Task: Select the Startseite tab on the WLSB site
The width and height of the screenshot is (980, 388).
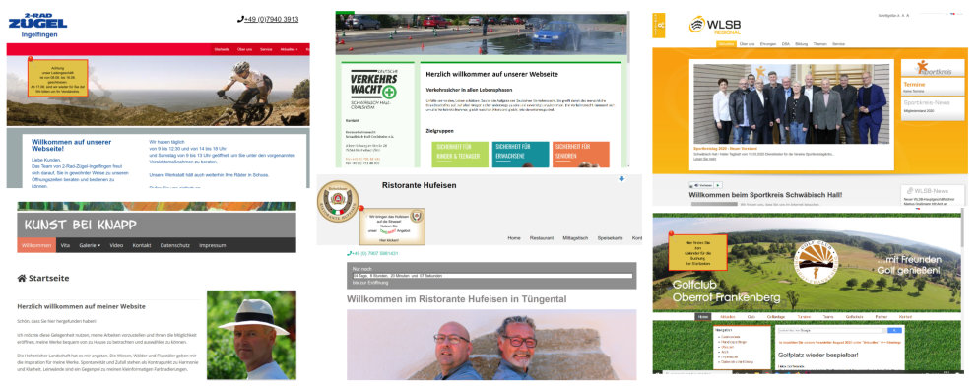Action: click(x=726, y=44)
